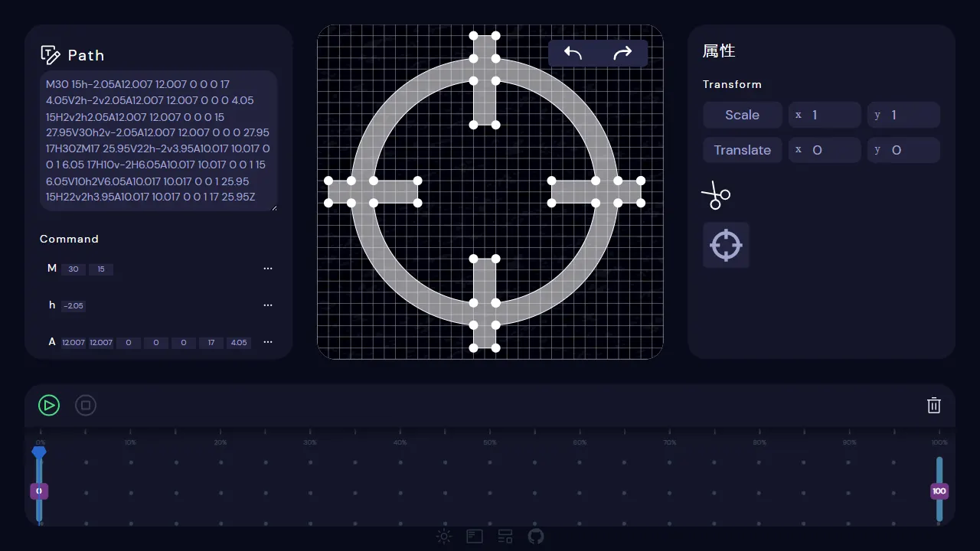Click M command value 30
Screen dimensions: 980x551
(x=73, y=269)
